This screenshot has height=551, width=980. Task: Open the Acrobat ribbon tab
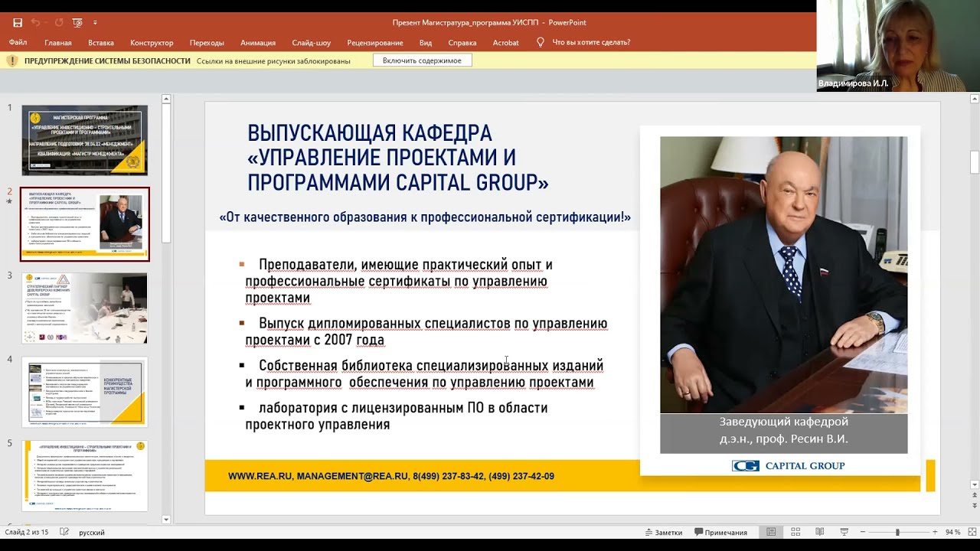505,42
